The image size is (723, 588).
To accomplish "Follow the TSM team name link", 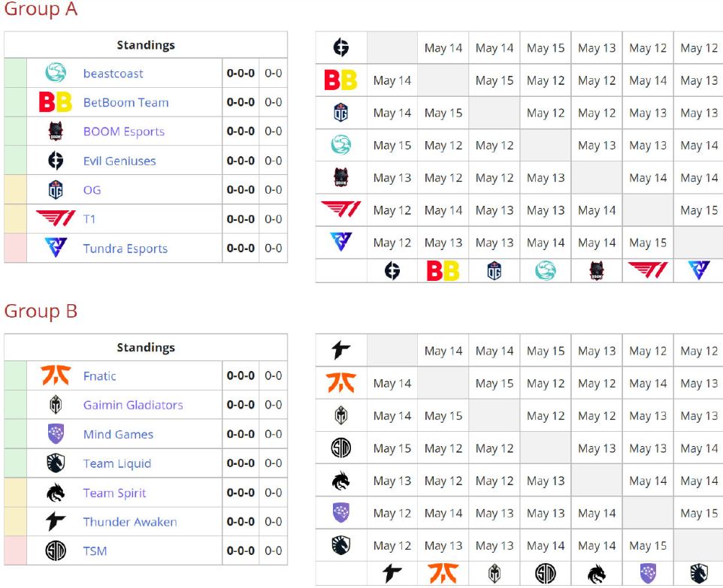I will 95,551.
